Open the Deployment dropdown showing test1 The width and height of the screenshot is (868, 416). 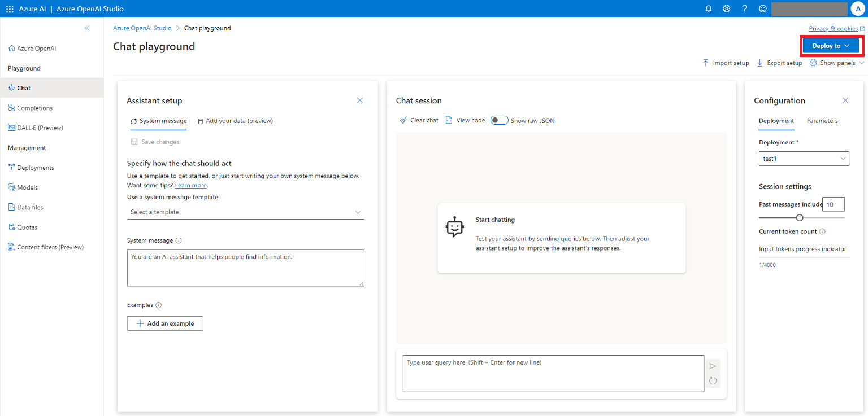pos(804,158)
